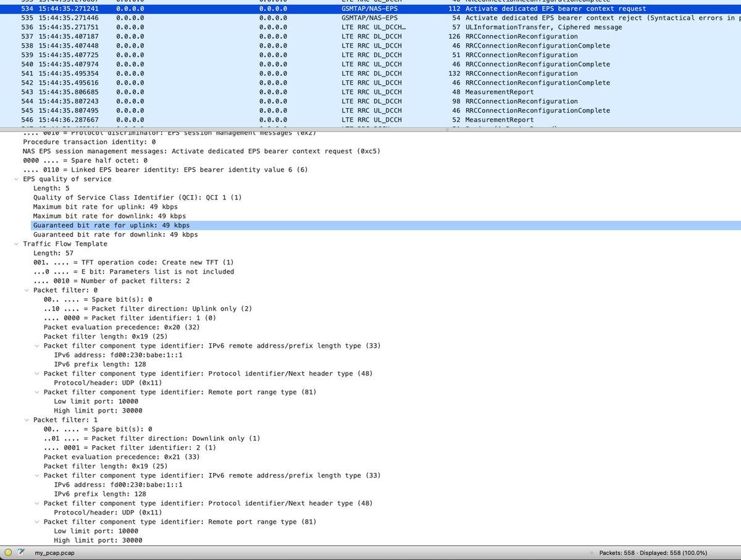
Task: Select packet 542 RRCConnectionReconfigurationComplete
Action: (371, 83)
